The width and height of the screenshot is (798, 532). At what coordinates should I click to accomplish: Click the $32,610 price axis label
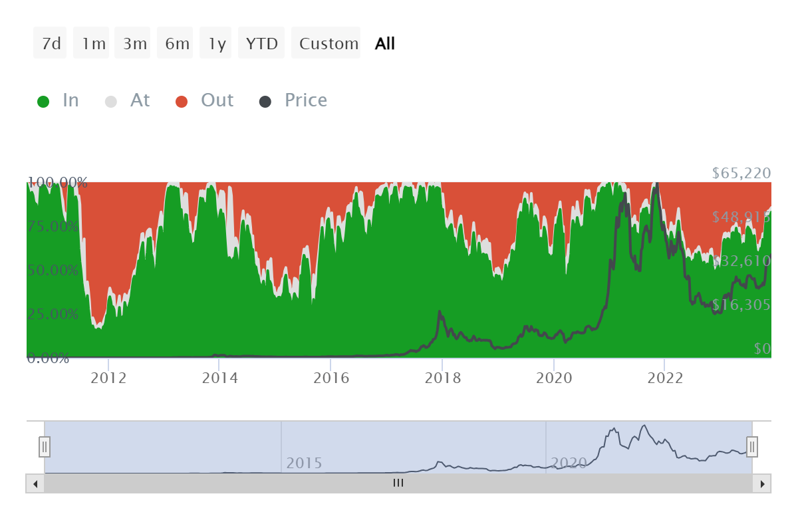click(x=741, y=261)
